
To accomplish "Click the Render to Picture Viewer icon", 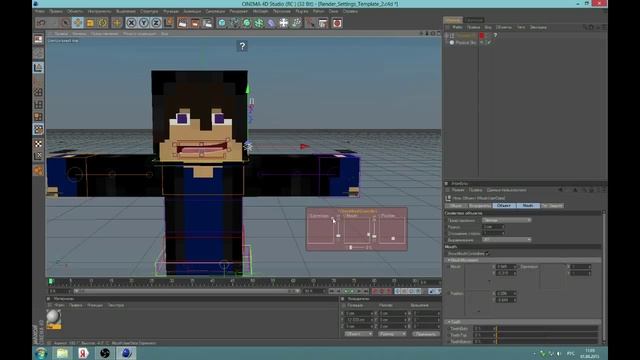I will coord(195,23).
